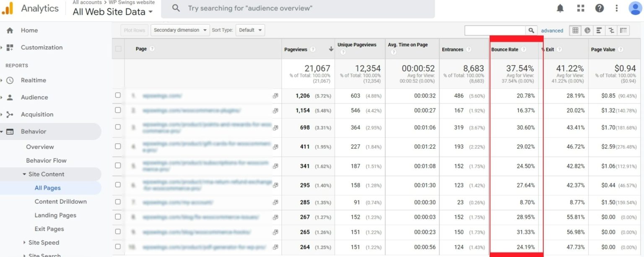The width and height of the screenshot is (644, 257).
Task: Select the checkbox for row 10
Action: tap(118, 247)
